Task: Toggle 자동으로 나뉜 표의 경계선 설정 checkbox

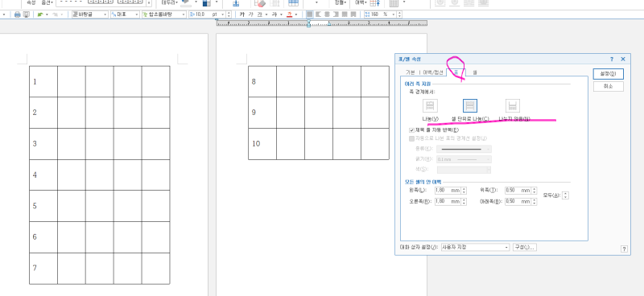Action: pos(412,138)
